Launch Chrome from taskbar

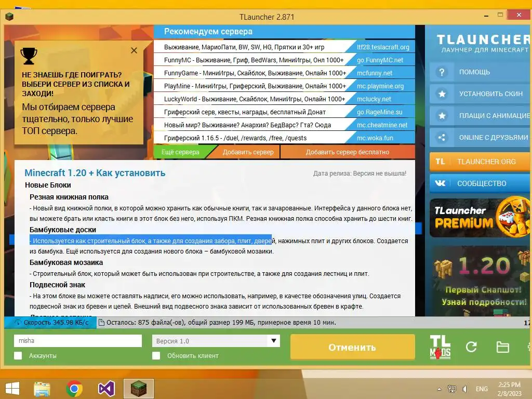pos(74,389)
